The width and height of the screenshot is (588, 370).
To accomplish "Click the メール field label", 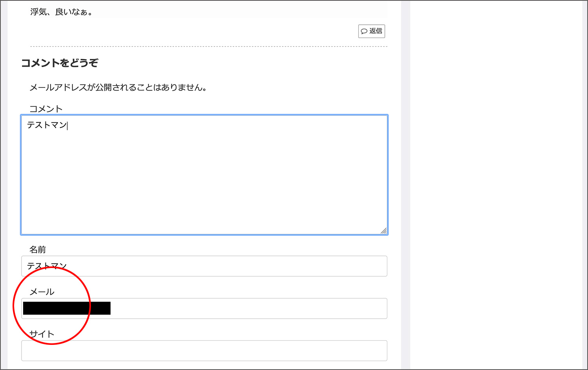I will (x=42, y=292).
